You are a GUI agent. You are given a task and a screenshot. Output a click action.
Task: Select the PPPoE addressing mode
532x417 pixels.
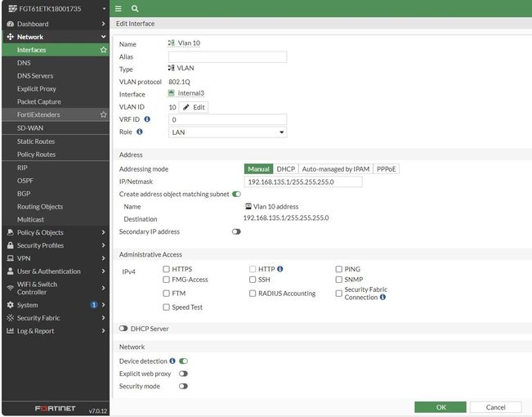tap(386, 168)
